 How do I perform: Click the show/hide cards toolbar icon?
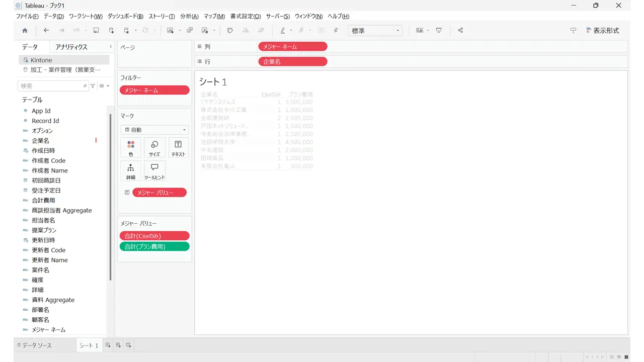419,30
